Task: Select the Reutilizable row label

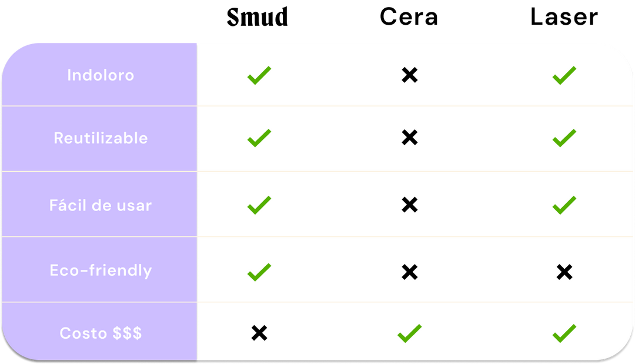Action: pos(101,138)
